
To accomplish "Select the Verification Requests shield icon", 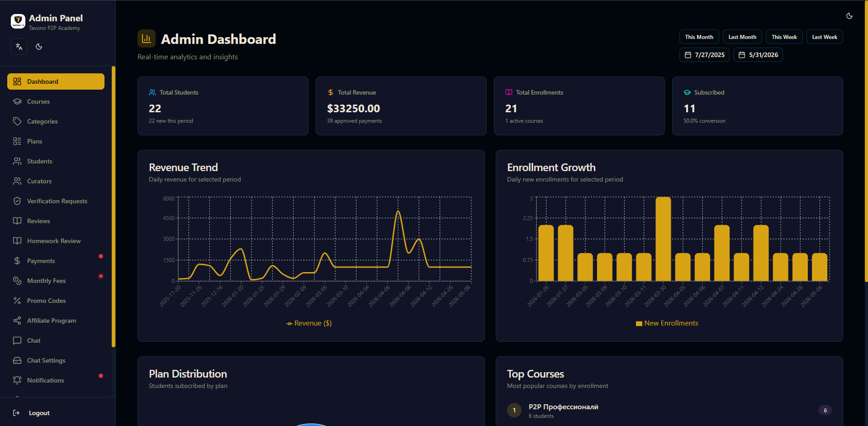I will tap(17, 201).
